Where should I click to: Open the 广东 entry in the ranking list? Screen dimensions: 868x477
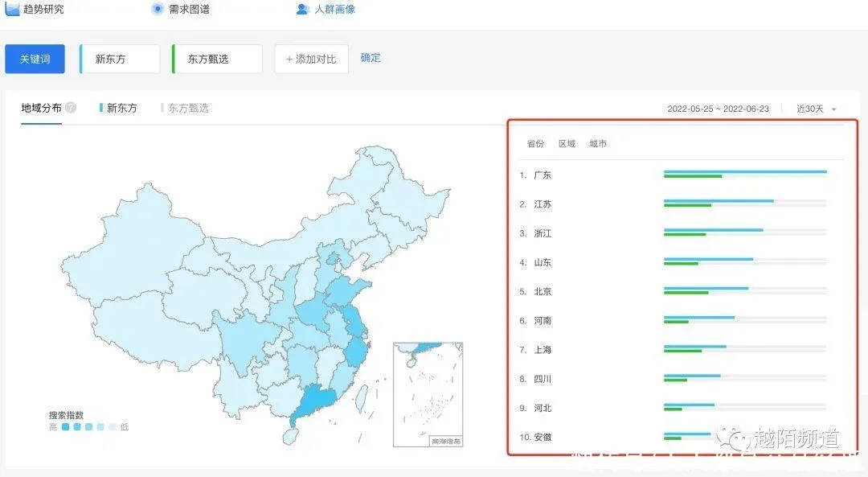[542, 175]
